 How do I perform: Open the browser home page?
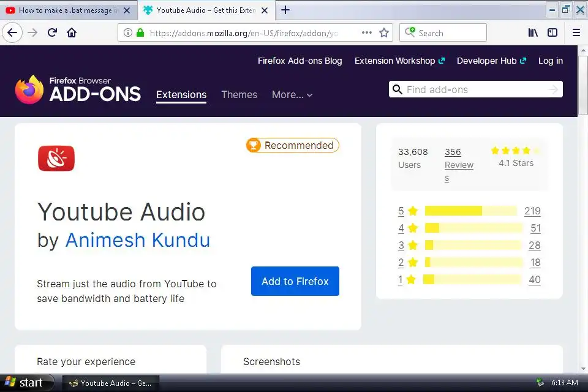[x=72, y=32]
